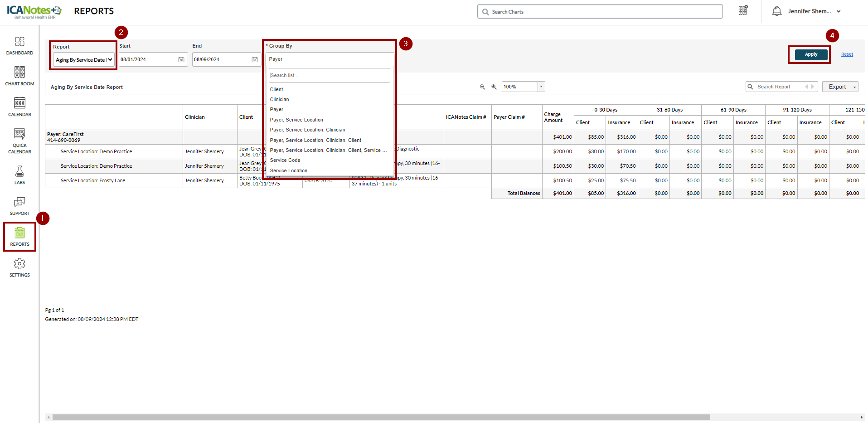Viewport: 868px width, 423px height.
Task: Click the notifications bell icon
Action: (776, 11)
